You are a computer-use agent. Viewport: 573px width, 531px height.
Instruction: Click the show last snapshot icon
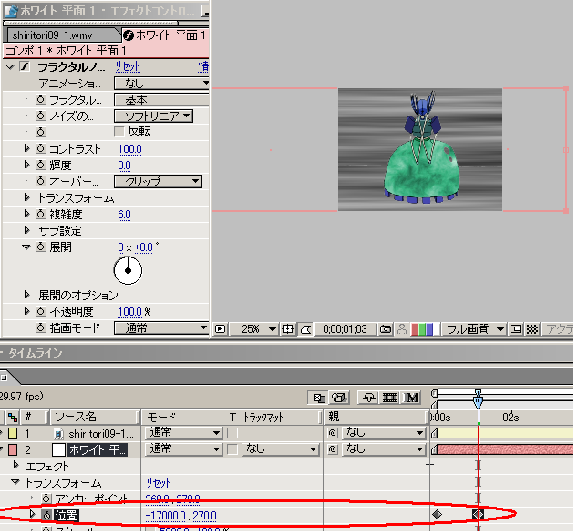click(402, 329)
